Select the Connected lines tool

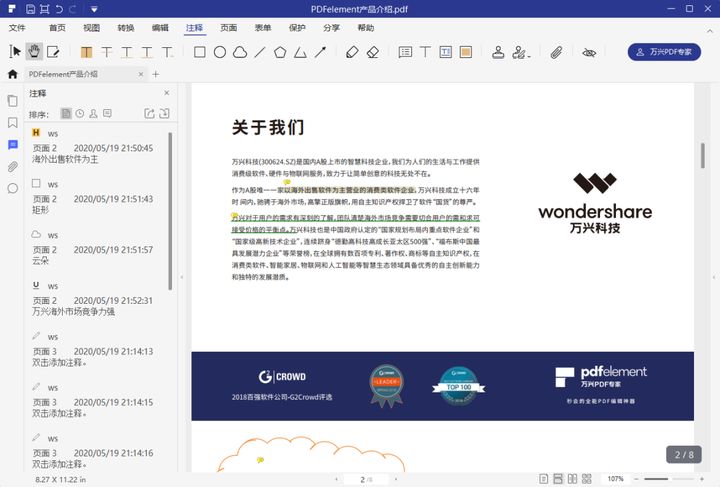300,52
